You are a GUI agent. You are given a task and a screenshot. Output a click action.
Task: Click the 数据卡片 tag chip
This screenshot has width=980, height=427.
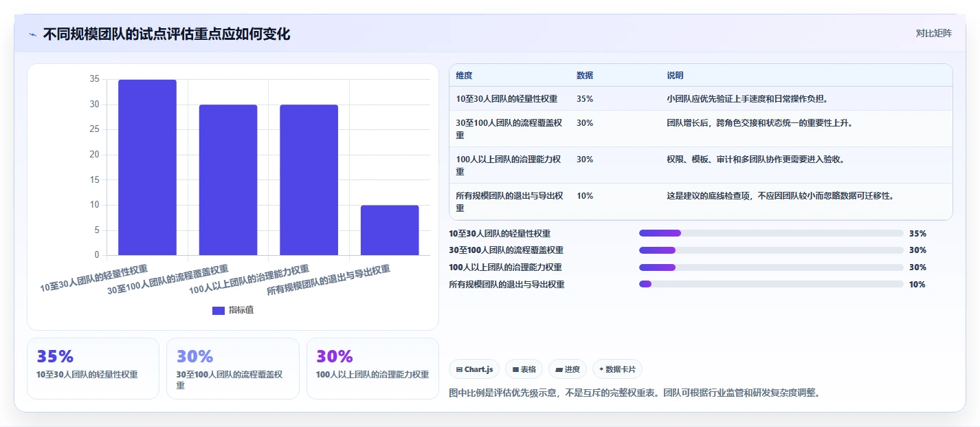[x=617, y=369]
